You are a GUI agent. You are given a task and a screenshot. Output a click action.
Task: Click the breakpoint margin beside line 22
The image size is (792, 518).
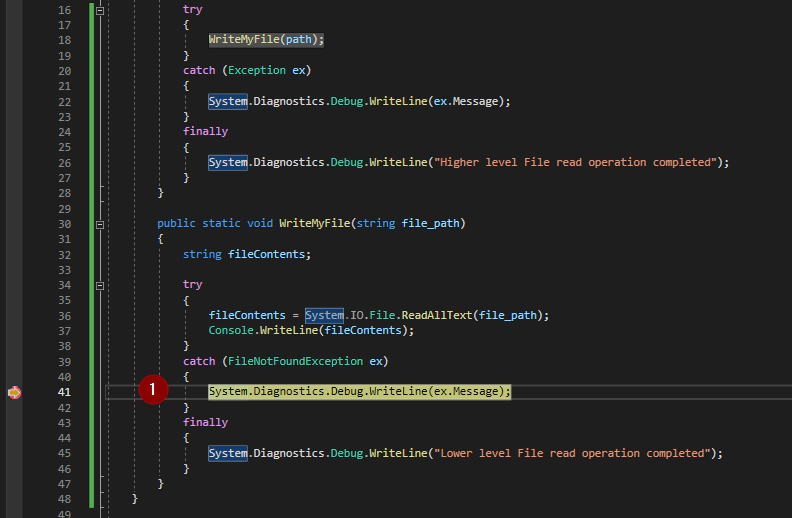pos(14,101)
